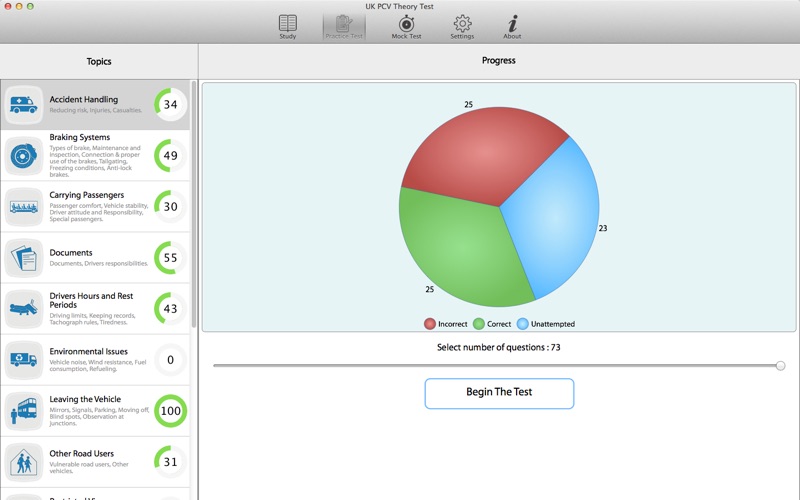Viewport: 800px width, 500px height.
Task: Click the Drivers Hours sleeping person icon
Action: click(x=23, y=309)
